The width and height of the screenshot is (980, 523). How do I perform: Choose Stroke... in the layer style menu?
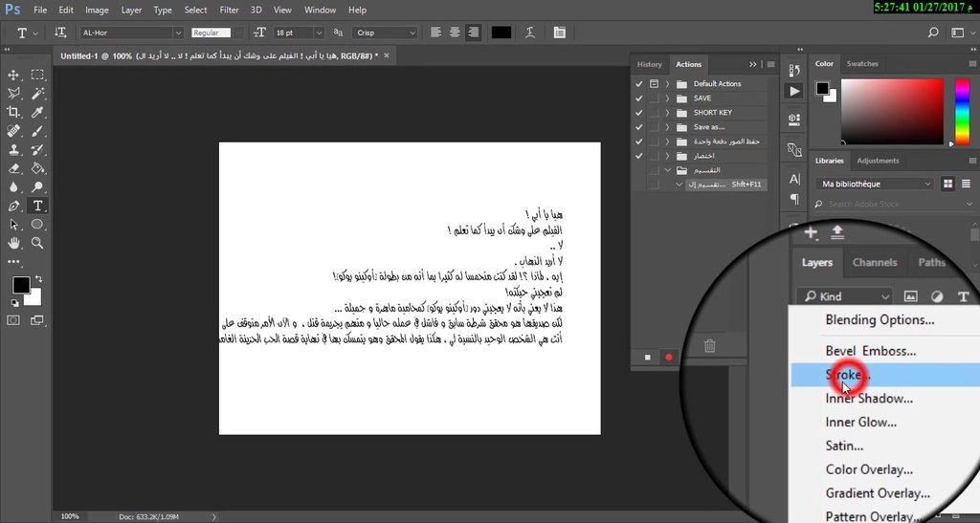[884, 375]
